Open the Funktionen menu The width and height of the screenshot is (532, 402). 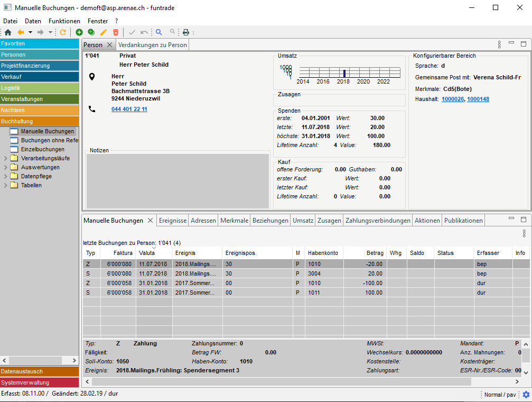click(64, 21)
